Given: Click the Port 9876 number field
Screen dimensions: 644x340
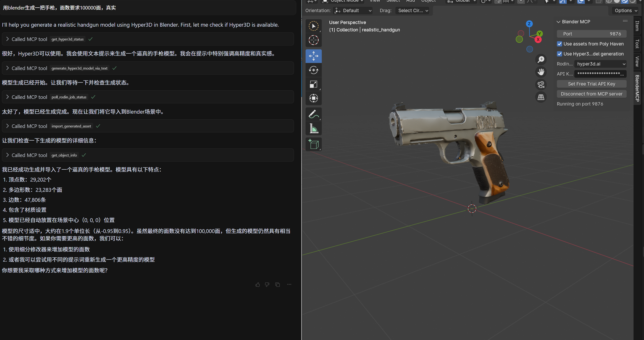Looking at the screenshot, I should [x=591, y=34].
